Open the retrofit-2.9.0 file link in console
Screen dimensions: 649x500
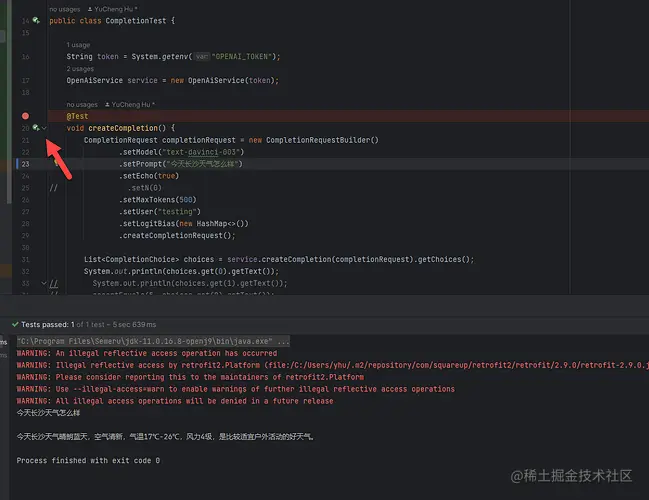coord(458,365)
